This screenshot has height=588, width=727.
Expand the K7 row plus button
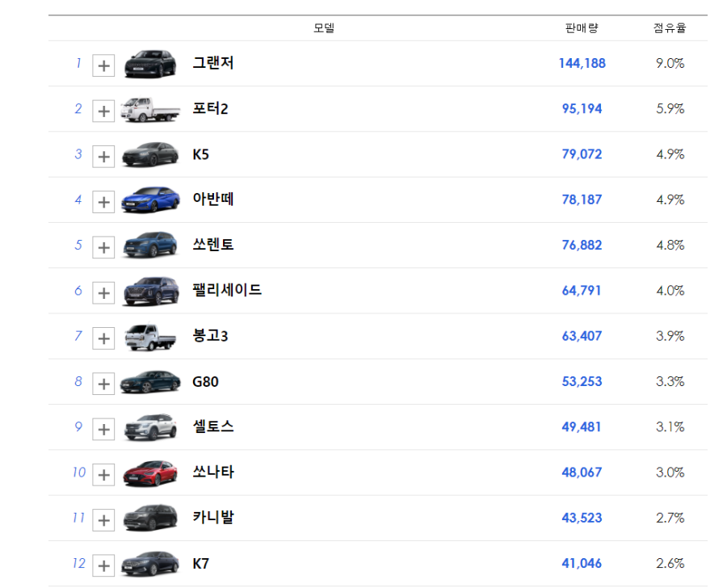pyautogui.click(x=103, y=565)
